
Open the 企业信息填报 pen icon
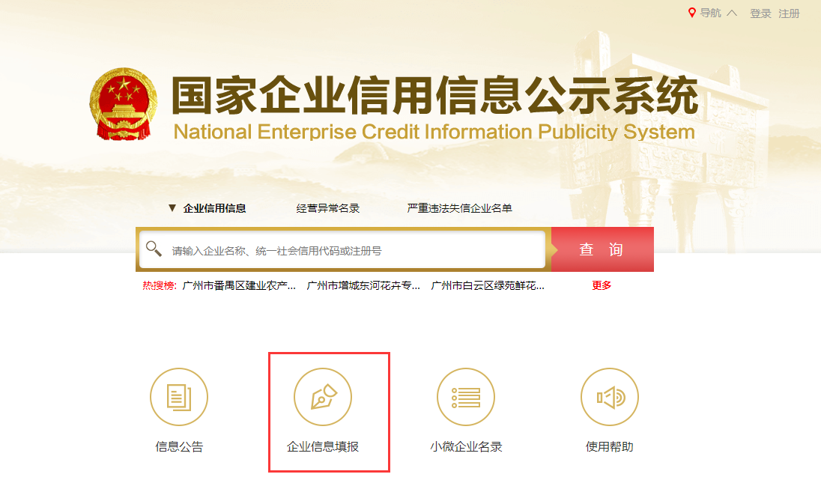click(323, 397)
